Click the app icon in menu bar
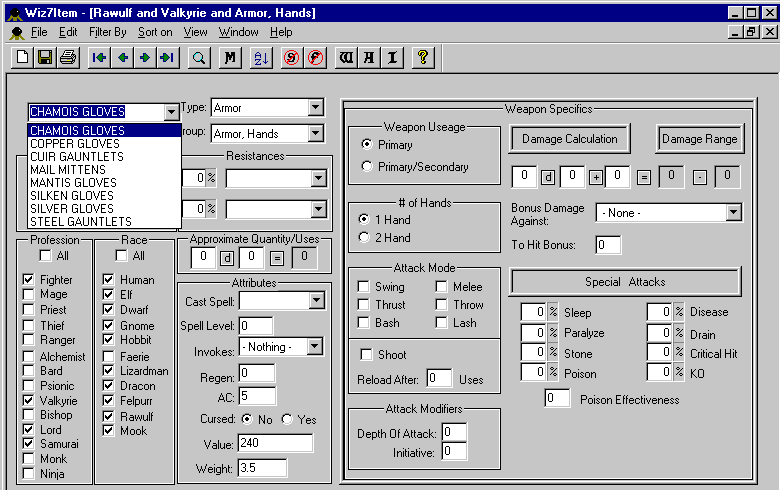The height and width of the screenshot is (490, 780). tap(17, 33)
